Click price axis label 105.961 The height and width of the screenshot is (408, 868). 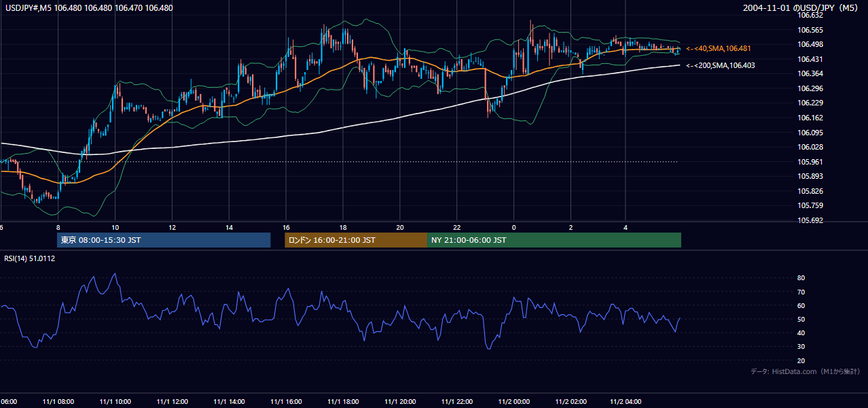click(810, 162)
